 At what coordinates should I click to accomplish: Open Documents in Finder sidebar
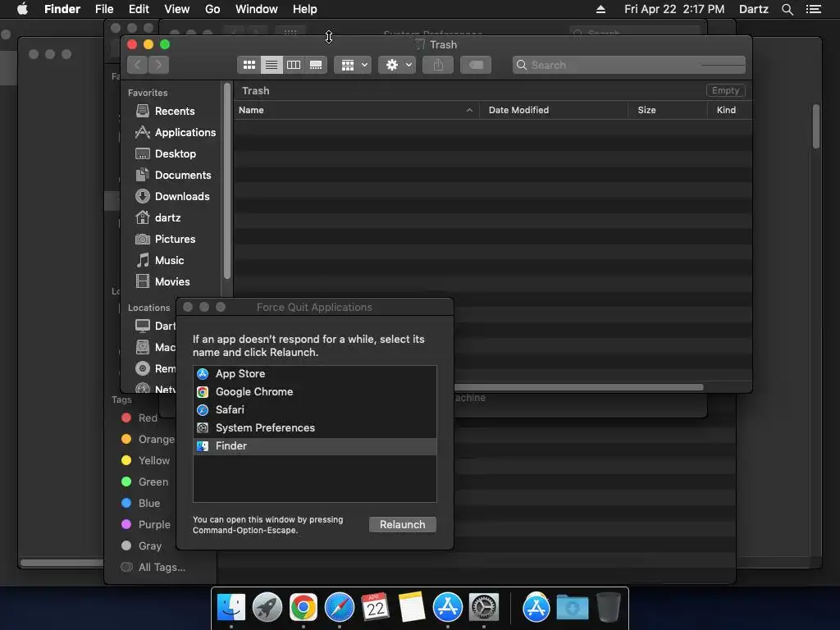tap(174, 176)
